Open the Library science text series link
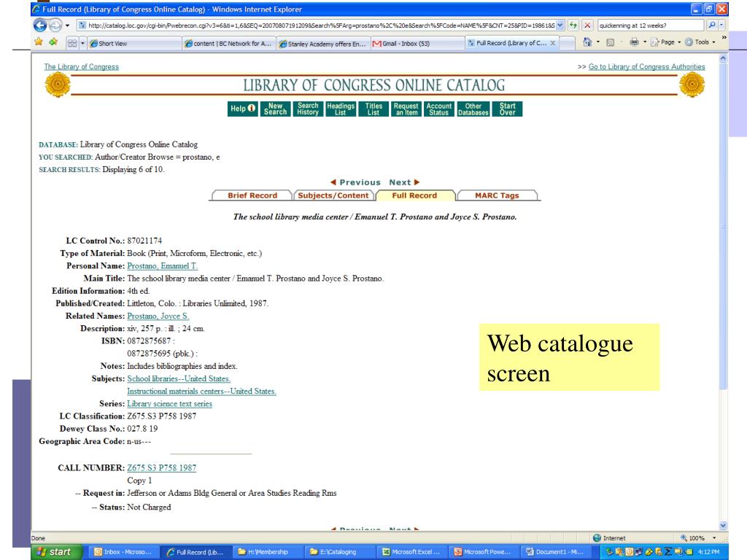The width and height of the screenshot is (747, 560). [x=169, y=404]
